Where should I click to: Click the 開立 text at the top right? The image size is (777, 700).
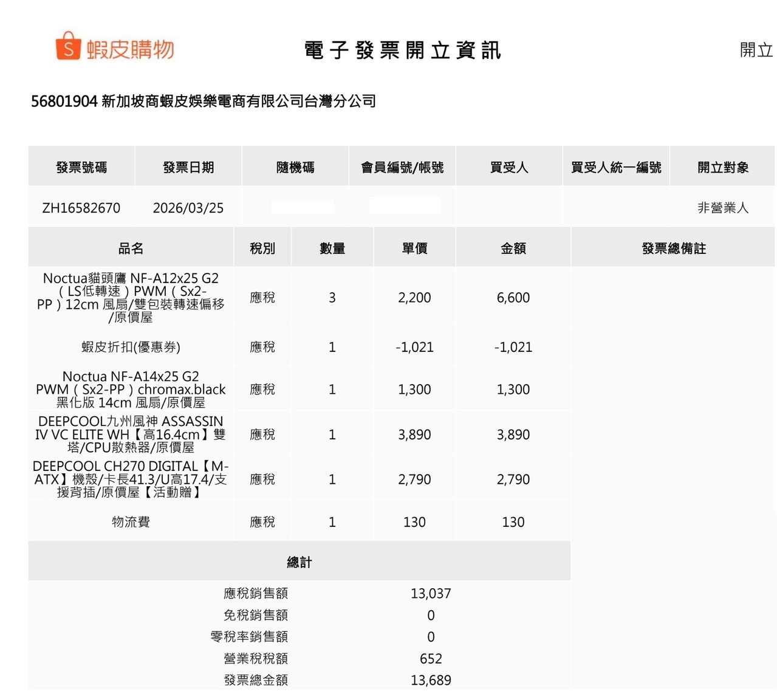(x=756, y=50)
